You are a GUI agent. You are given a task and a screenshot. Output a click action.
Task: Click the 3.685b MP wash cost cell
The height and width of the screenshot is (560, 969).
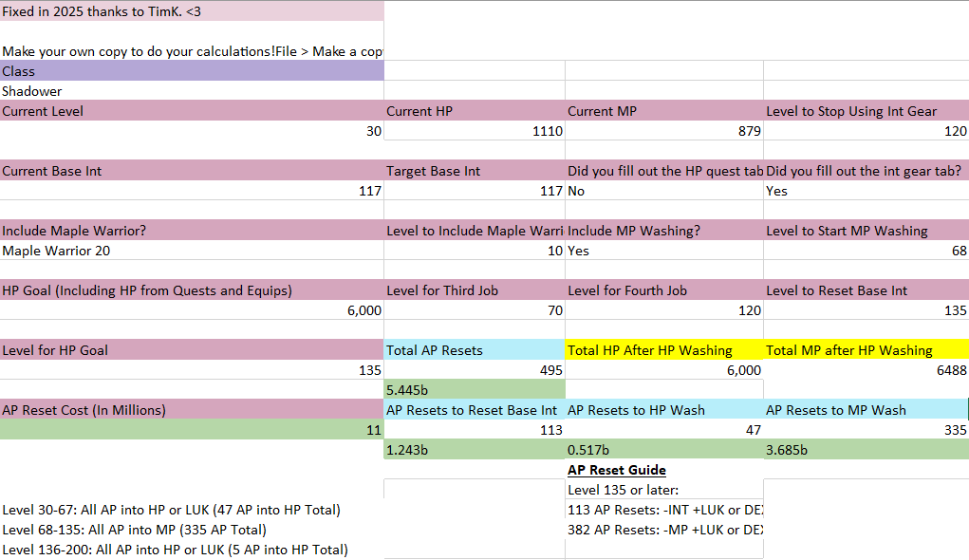(x=866, y=450)
